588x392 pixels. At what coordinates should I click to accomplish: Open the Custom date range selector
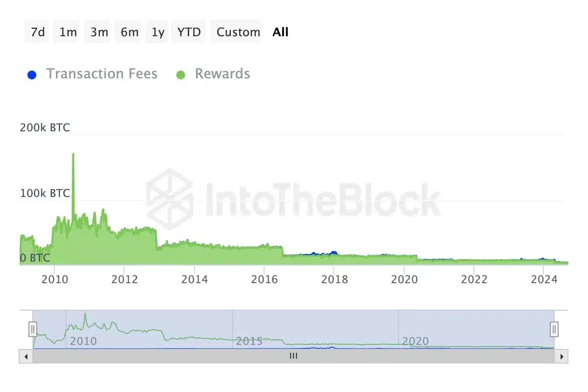pos(237,31)
